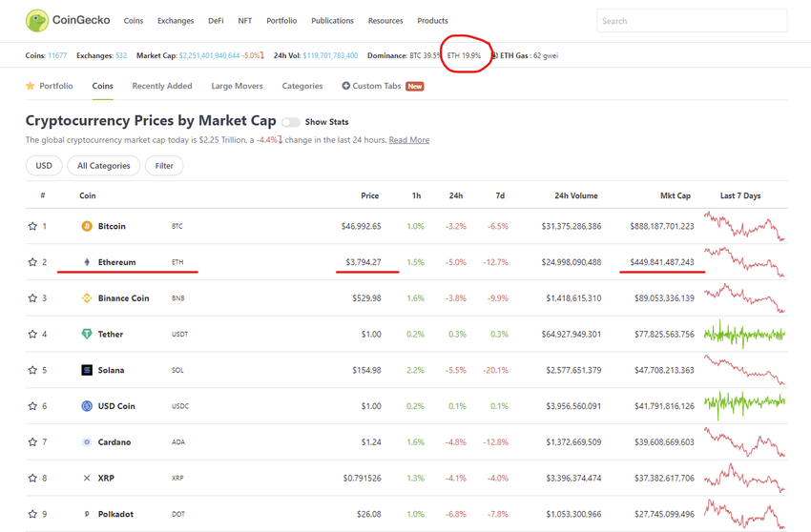Click the Read More link
This screenshot has width=811, height=532.
pos(409,139)
